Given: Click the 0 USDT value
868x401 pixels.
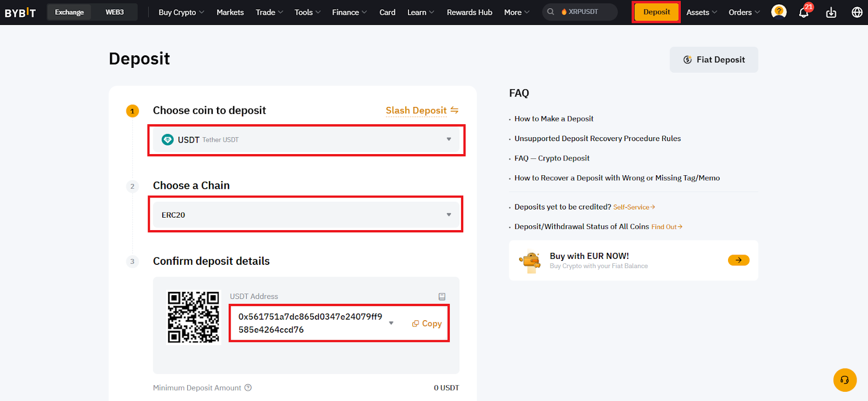Looking at the screenshot, I should [x=446, y=388].
